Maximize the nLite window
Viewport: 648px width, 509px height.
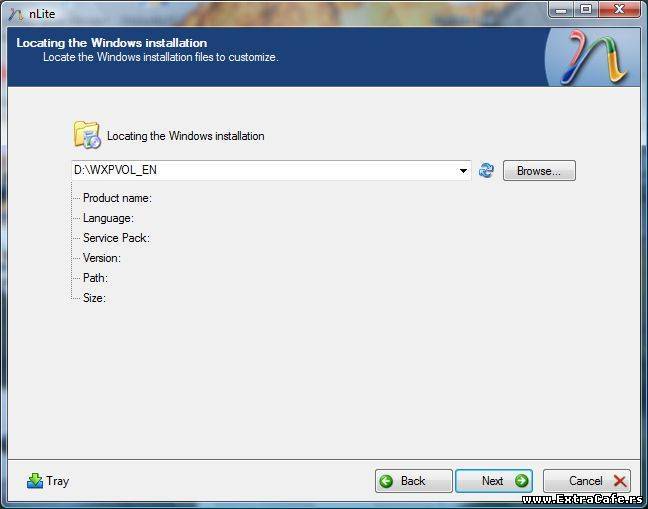point(585,10)
